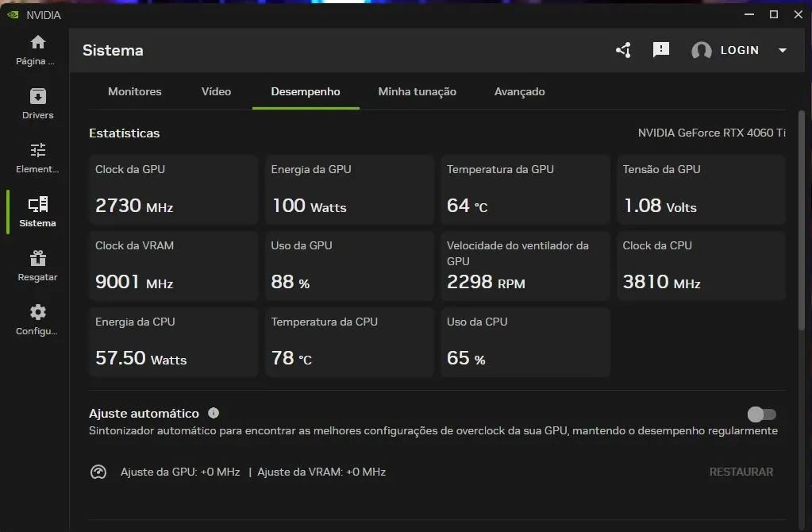Click the user avatar icon

tap(701, 50)
